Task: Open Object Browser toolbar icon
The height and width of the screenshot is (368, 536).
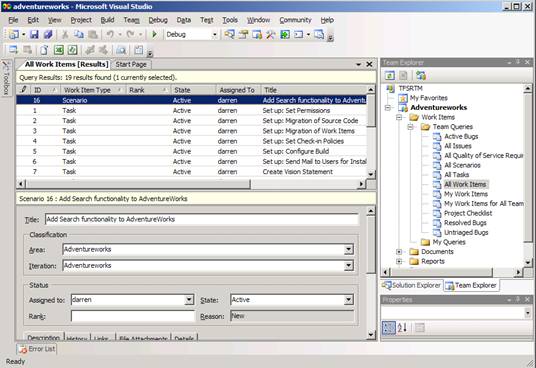Action: [x=257, y=35]
